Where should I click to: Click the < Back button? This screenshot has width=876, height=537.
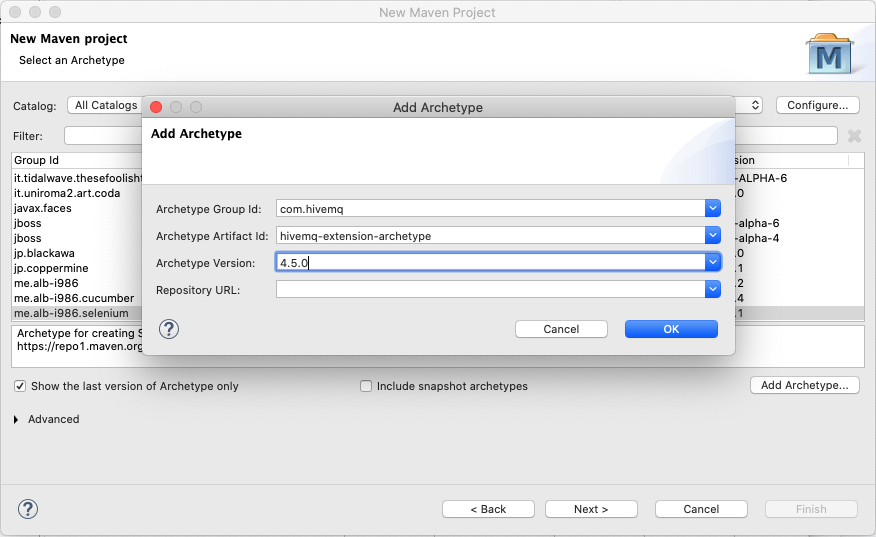(488, 509)
